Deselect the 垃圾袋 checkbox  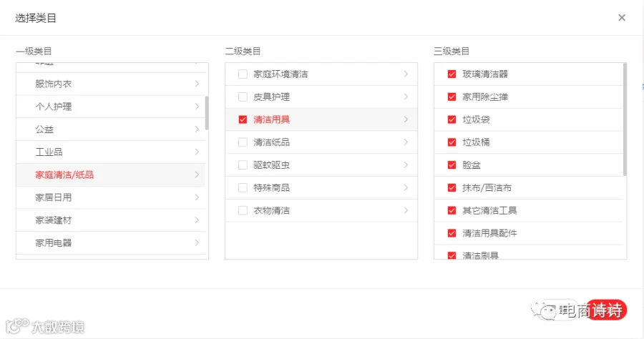(452, 119)
